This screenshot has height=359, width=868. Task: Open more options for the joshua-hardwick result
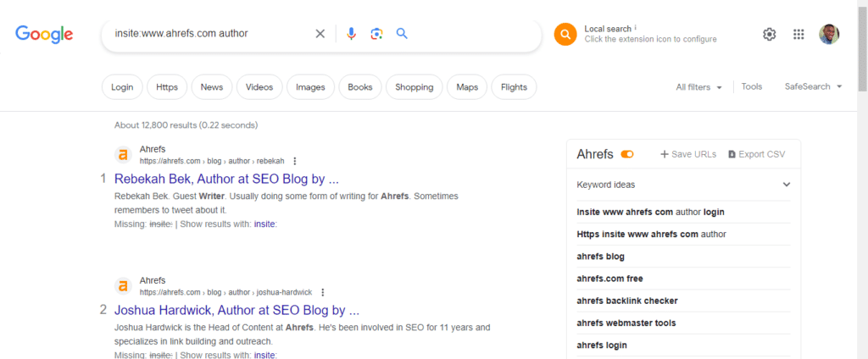323,292
